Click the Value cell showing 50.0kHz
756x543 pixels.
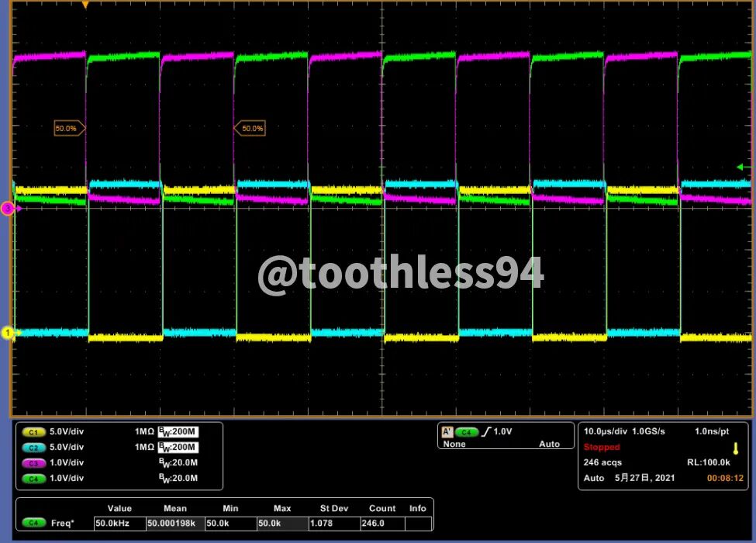point(119,524)
